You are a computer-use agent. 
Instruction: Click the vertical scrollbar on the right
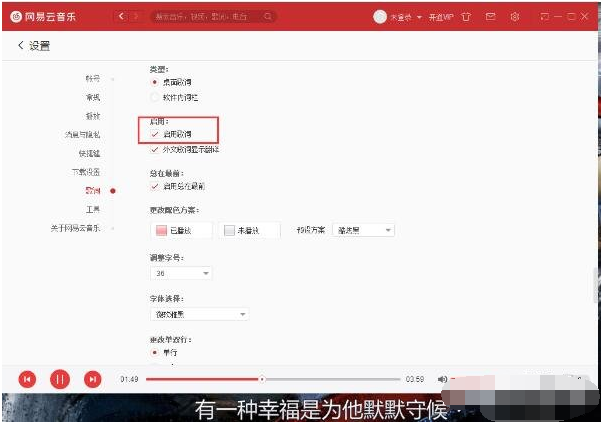tap(596, 286)
